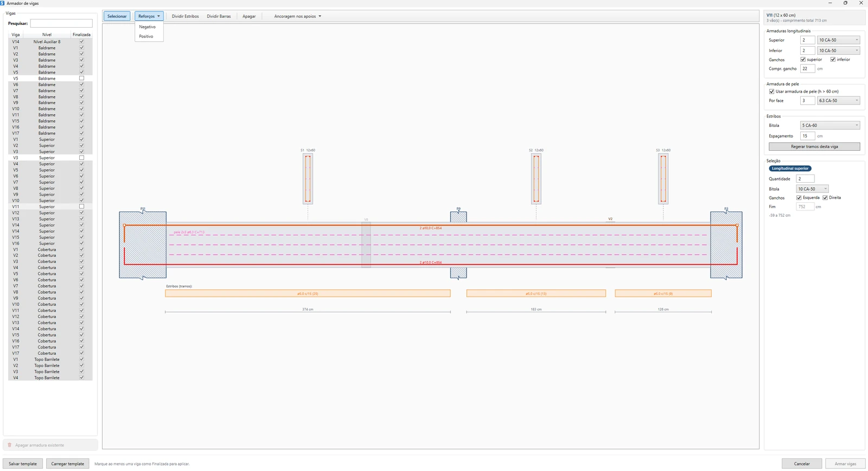
Task: Click Superior quantity input field
Action: click(807, 40)
